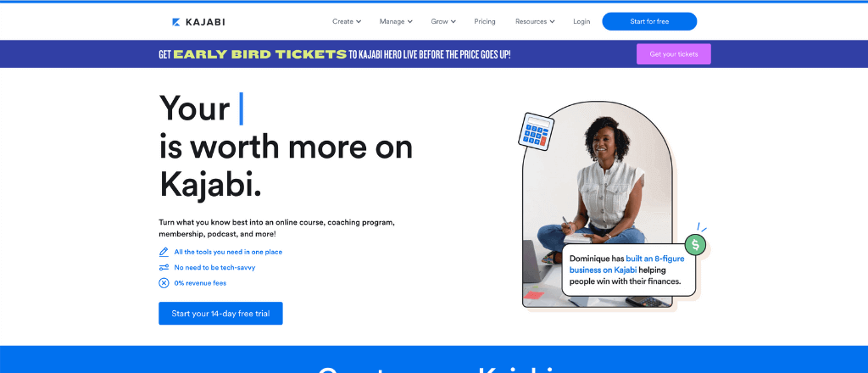This screenshot has width=868, height=373.
Task: Click the sliders icon beside tech-savvy text
Action: coord(164,267)
